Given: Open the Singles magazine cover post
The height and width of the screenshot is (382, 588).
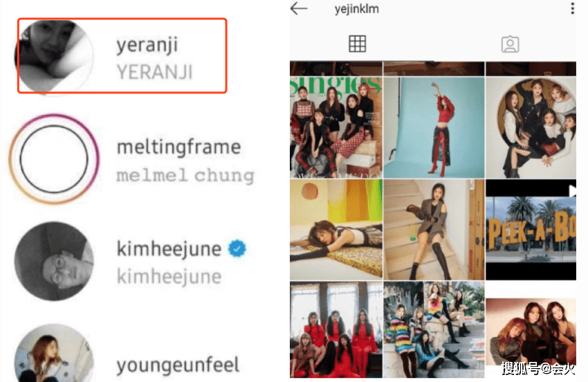Looking at the screenshot, I should [336, 127].
